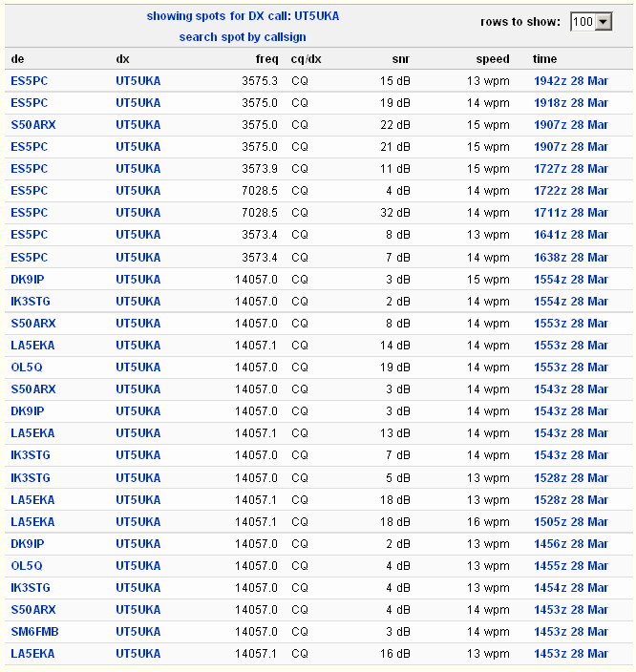Click the speed column header
636x672 pixels.
pyautogui.click(x=493, y=59)
